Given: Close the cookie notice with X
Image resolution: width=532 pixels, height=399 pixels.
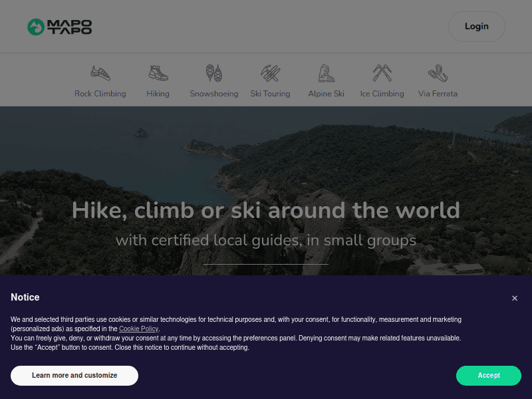Looking at the screenshot, I should point(515,298).
